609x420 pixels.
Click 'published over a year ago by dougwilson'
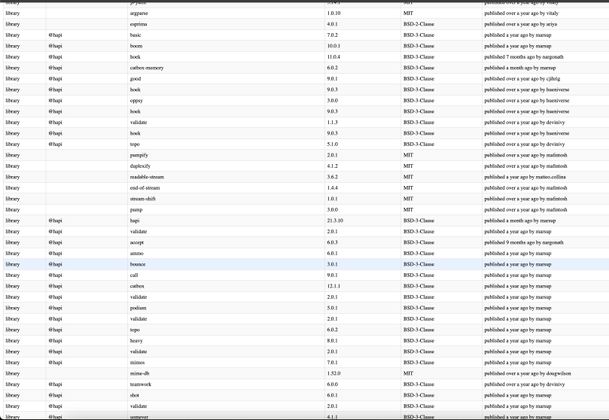click(x=527, y=373)
